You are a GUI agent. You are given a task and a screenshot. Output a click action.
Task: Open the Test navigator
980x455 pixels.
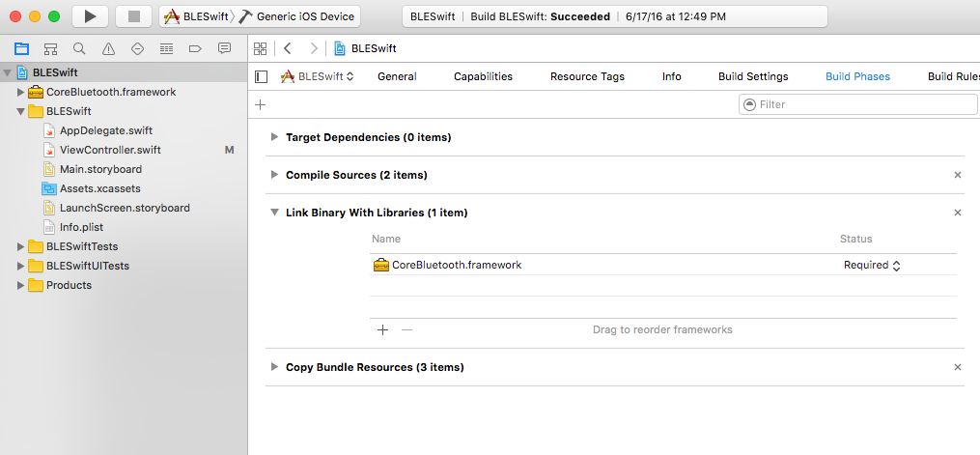click(x=137, y=48)
